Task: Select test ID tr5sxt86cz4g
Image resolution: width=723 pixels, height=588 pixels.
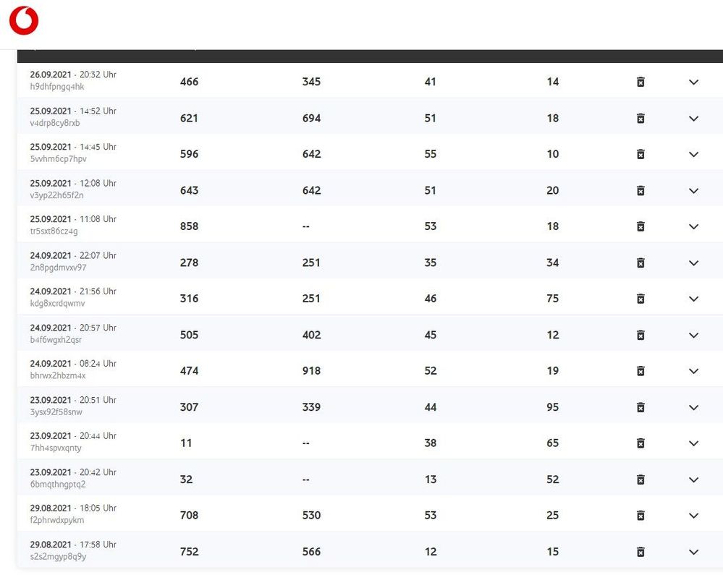Action: coord(54,231)
